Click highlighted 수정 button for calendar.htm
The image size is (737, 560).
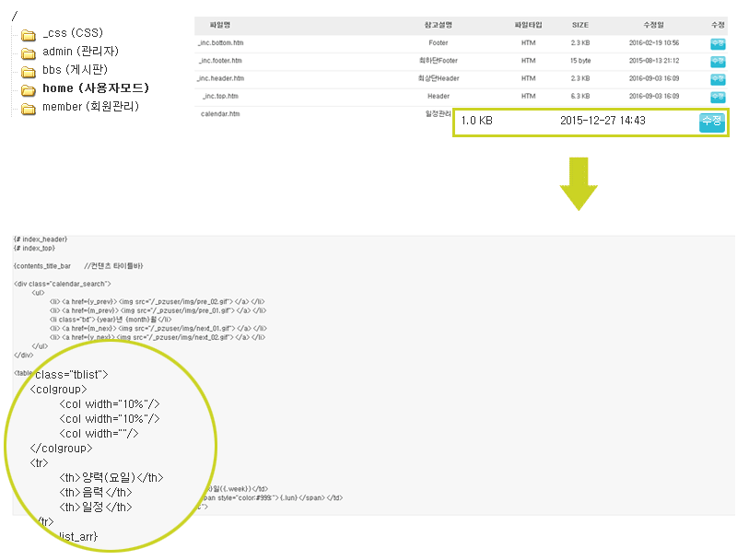[x=711, y=122]
